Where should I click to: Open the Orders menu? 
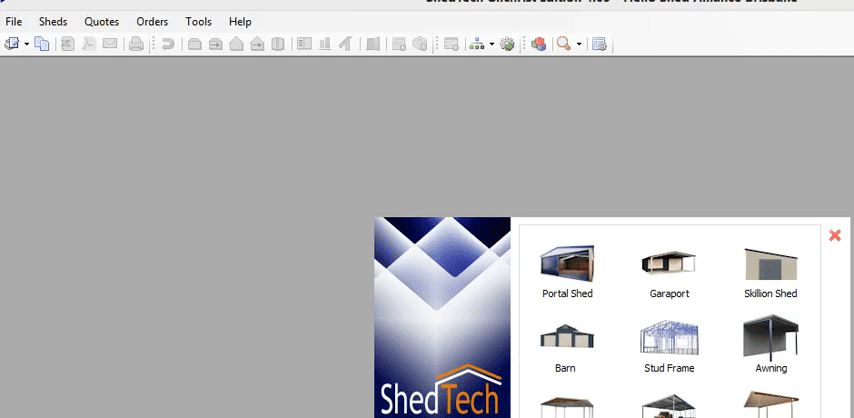pos(152,22)
